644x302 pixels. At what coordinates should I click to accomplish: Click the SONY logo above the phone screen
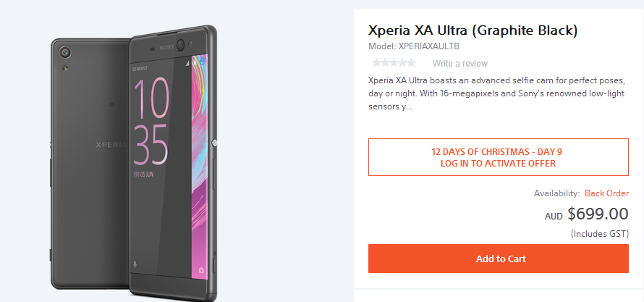click(167, 48)
